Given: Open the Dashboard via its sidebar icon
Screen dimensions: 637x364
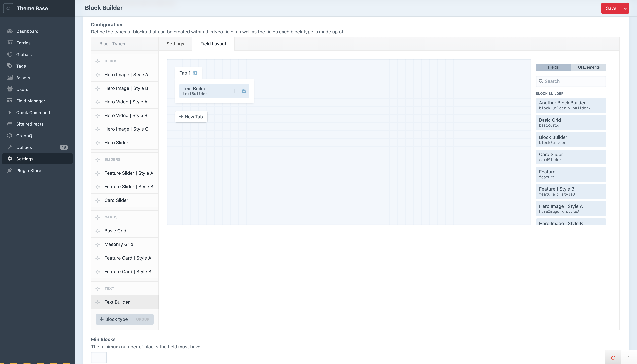Looking at the screenshot, I should [x=9, y=31].
